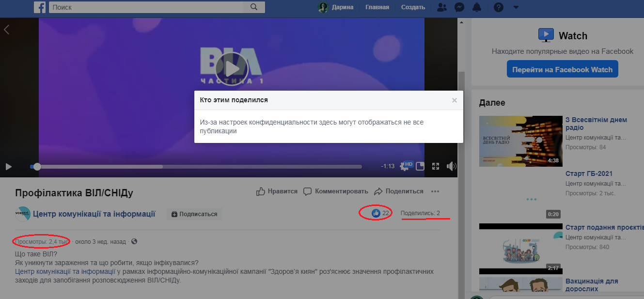This screenshot has height=299, width=644.
Task: Click the search magnifier button
Action: click(x=254, y=7)
